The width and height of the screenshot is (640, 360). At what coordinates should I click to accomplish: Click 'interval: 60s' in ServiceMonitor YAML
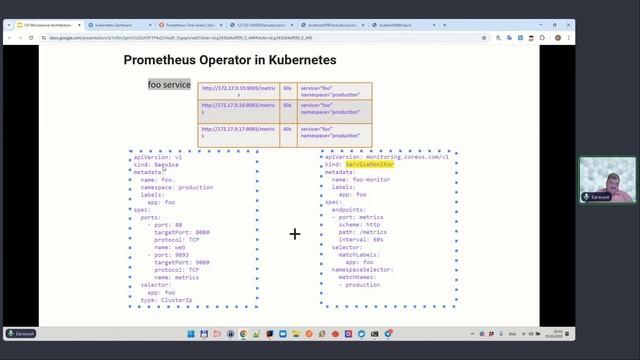click(x=361, y=240)
